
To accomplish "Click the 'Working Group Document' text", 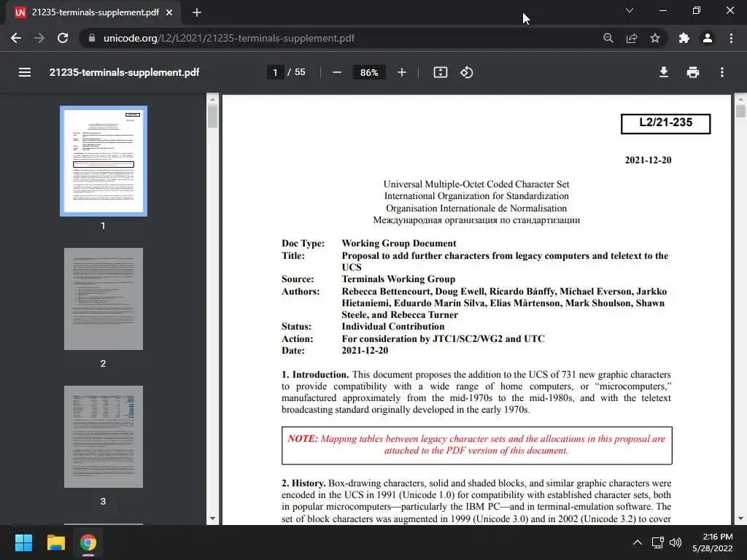I will (399, 244).
